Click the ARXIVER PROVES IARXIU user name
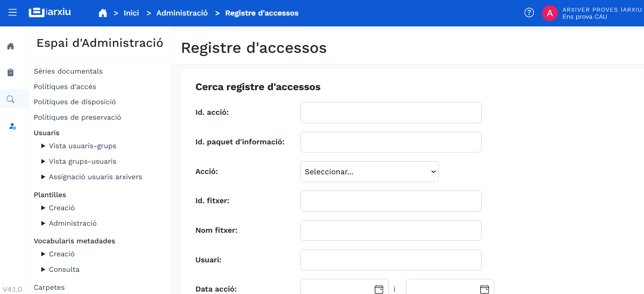Viewport: 644px width, 294px height. click(x=602, y=10)
